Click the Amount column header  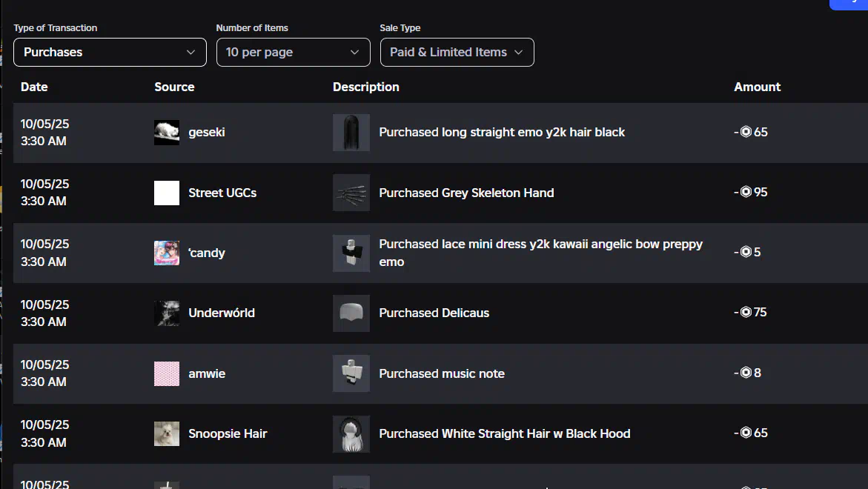(x=757, y=87)
